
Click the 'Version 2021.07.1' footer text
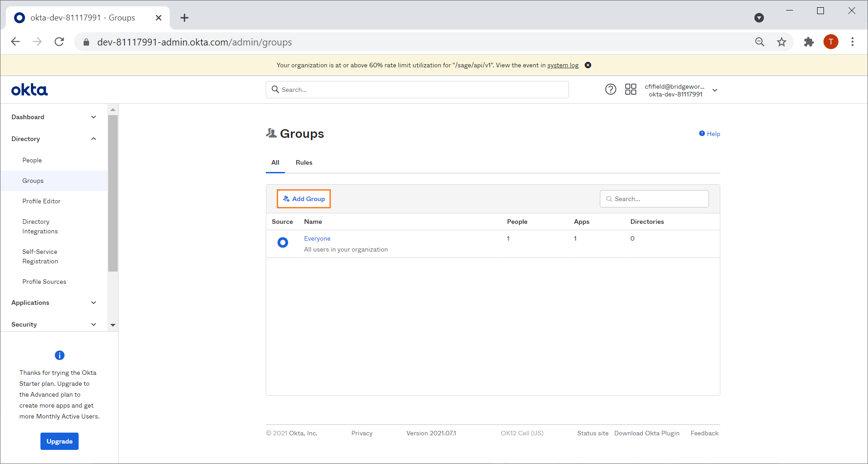tap(431, 433)
